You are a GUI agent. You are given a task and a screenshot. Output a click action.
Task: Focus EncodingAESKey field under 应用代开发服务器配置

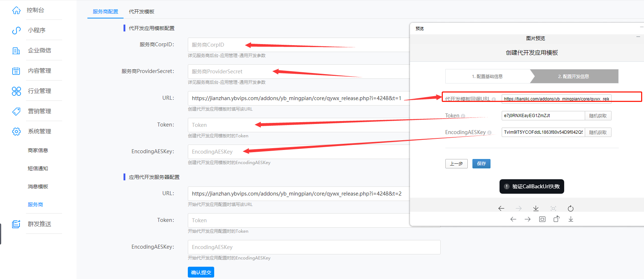[x=314, y=247]
